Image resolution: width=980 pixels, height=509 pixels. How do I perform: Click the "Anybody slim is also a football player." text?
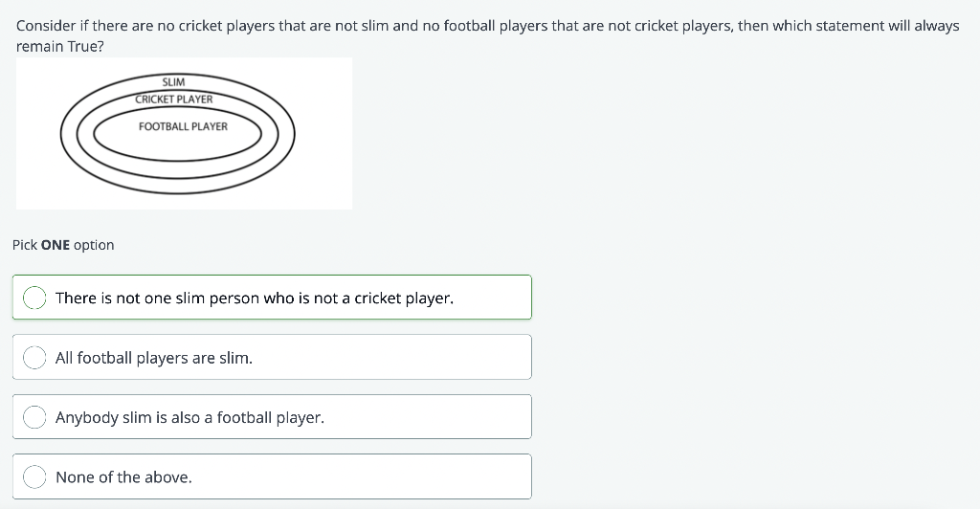tap(189, 417)
